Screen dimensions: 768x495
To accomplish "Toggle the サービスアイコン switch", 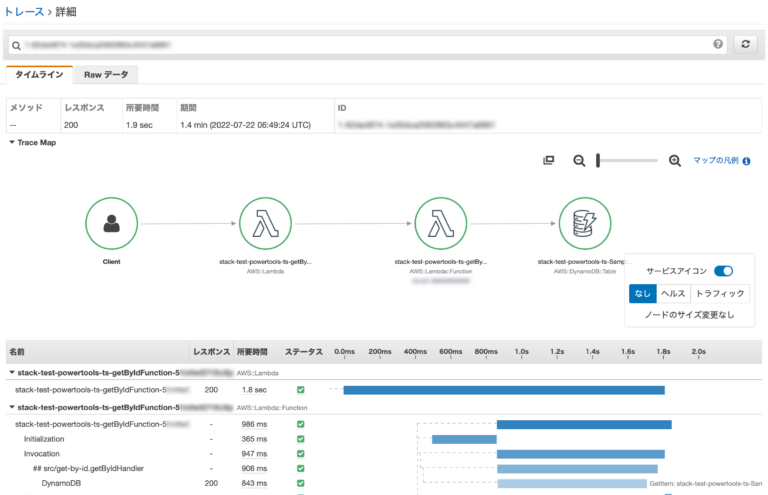I will (723, 271).
